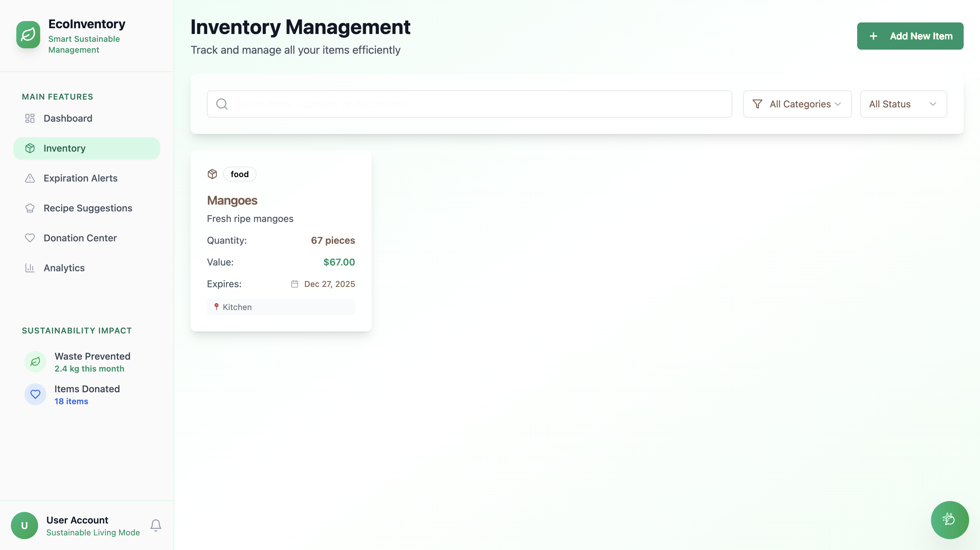The image size is (980, 550).
Task: Click the Items Donated heart icon
Action: coord(35,394)
